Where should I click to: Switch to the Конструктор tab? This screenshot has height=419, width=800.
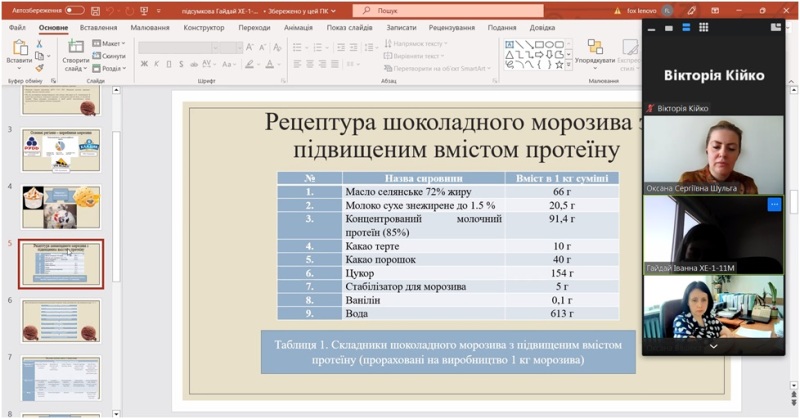(204, 28)
